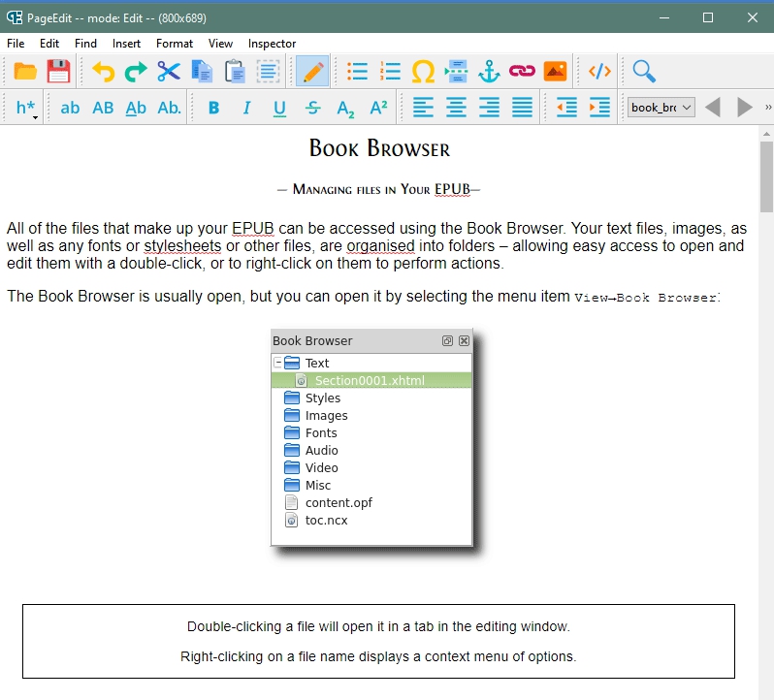Screen dimensions: 774x700
Task: Center align the text
Action: coord(456,108)
